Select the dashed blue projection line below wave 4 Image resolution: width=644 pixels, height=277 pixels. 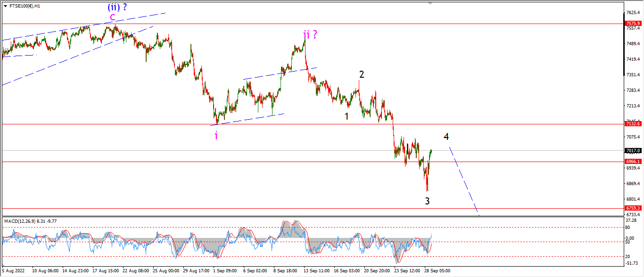(464, 181)
